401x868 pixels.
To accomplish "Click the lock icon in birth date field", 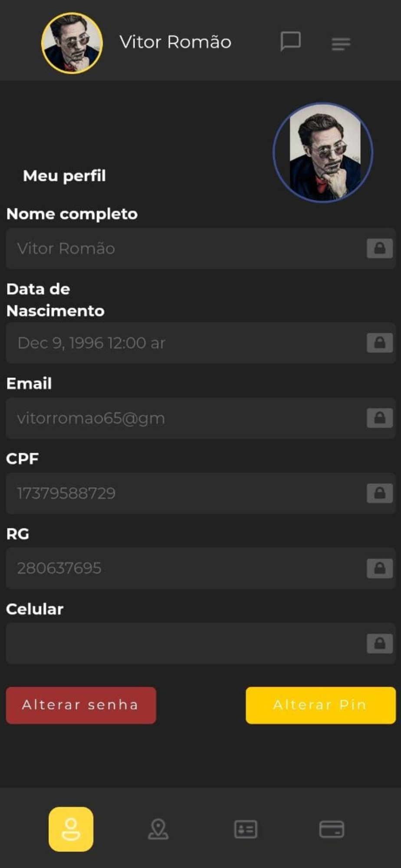I will point(380,343).
